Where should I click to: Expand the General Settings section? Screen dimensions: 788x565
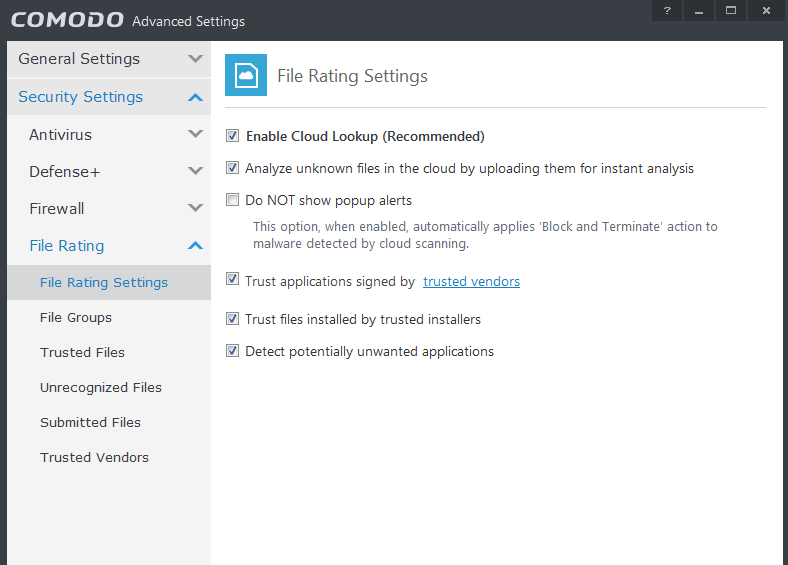point(195,59)
